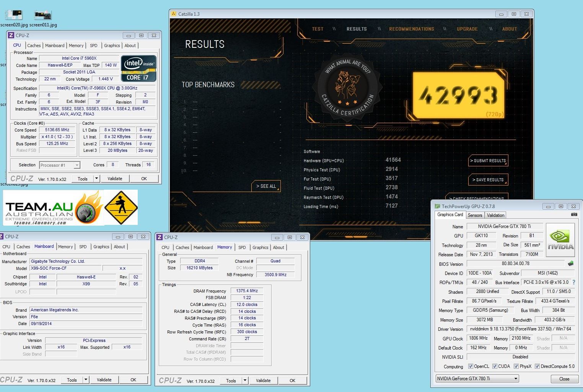Click the GPU-Z screenshot camera icon
The width and height of the screenshot is (583, 392).
pyautogui.click(x=574, y=215)
